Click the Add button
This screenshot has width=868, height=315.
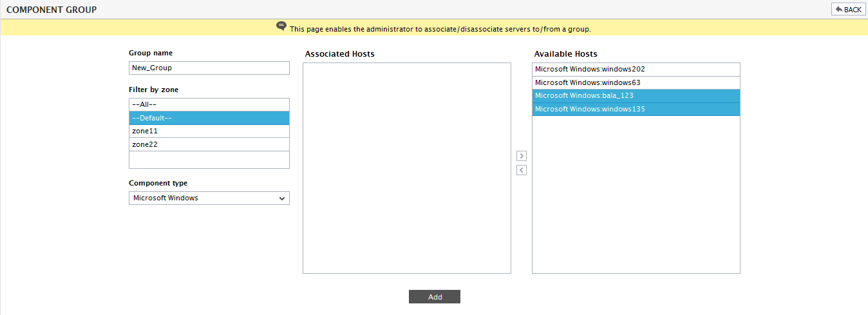tap(435, 296)
